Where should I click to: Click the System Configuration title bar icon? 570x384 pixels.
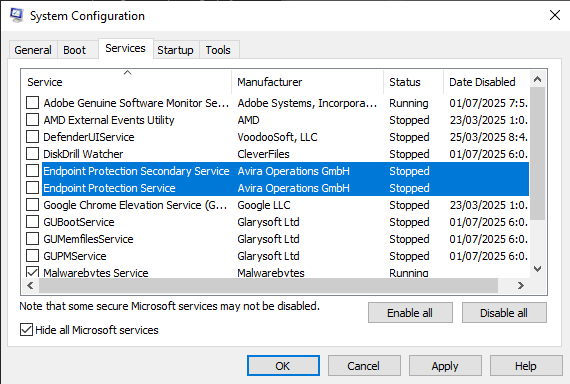16,16
